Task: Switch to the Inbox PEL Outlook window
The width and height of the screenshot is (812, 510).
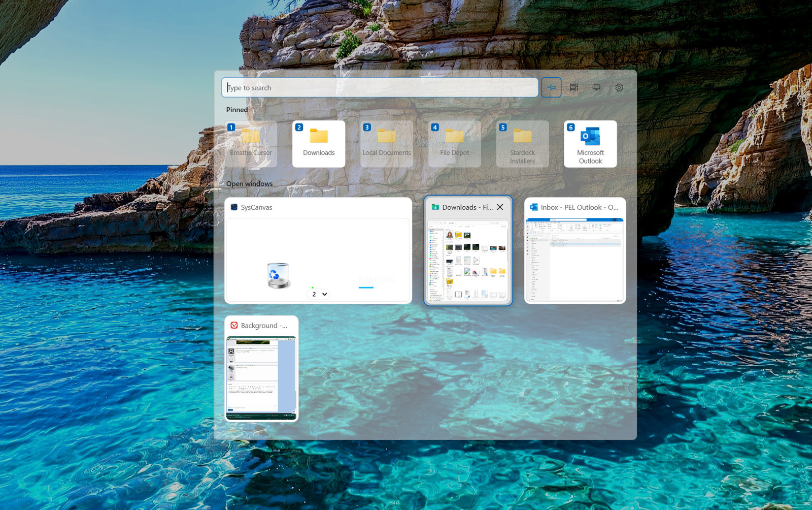Action: (x=575, y=250)
